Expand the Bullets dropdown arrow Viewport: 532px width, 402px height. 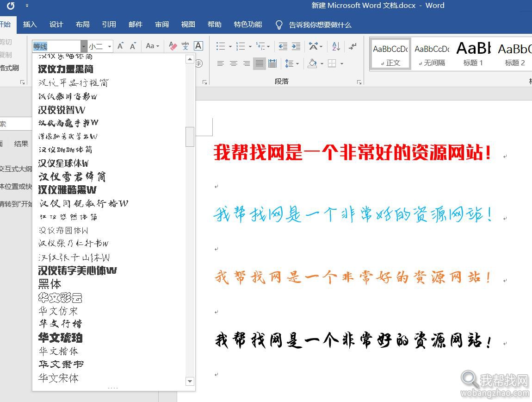tap(230, 47)
